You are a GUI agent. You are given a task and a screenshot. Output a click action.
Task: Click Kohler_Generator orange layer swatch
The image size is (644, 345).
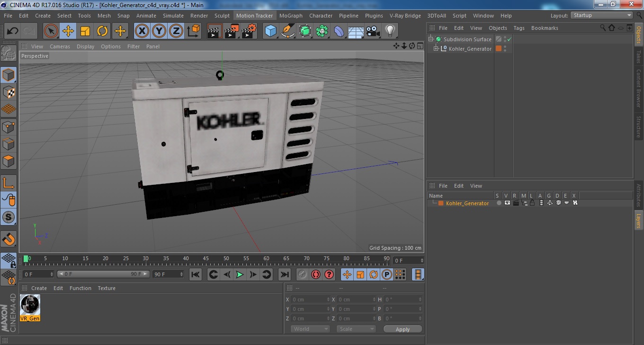coord(499,49)
